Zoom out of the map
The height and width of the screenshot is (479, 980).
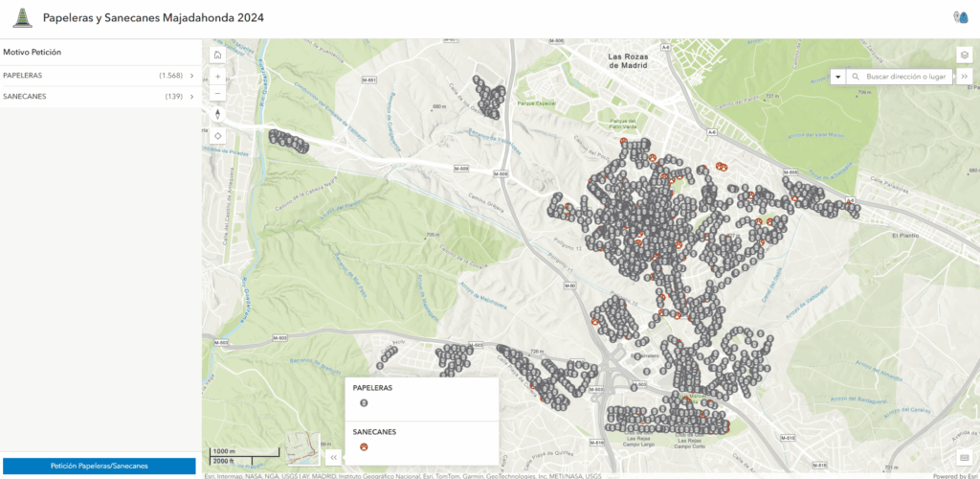[x=218, y=94]
